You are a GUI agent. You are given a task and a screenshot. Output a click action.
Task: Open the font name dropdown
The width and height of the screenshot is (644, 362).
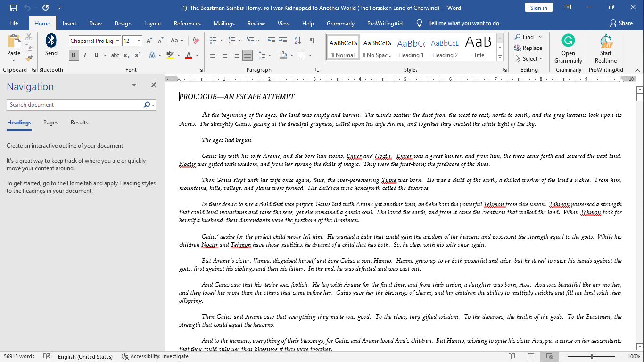click(118, 41)
